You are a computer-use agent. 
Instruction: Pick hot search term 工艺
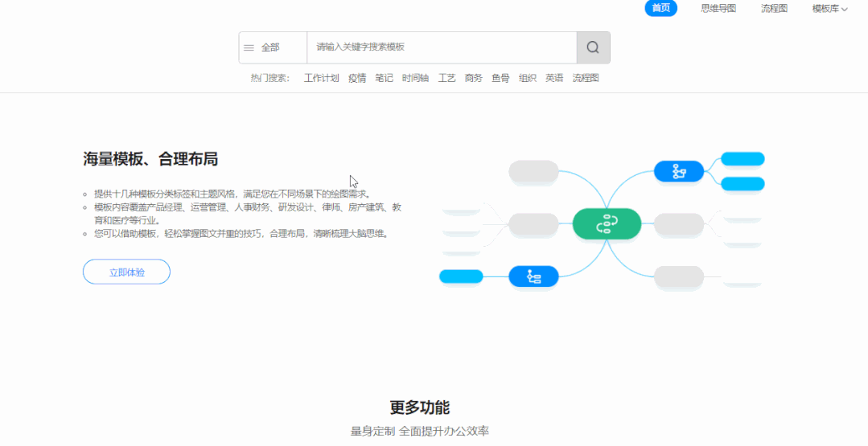click(x=446, y=78)
